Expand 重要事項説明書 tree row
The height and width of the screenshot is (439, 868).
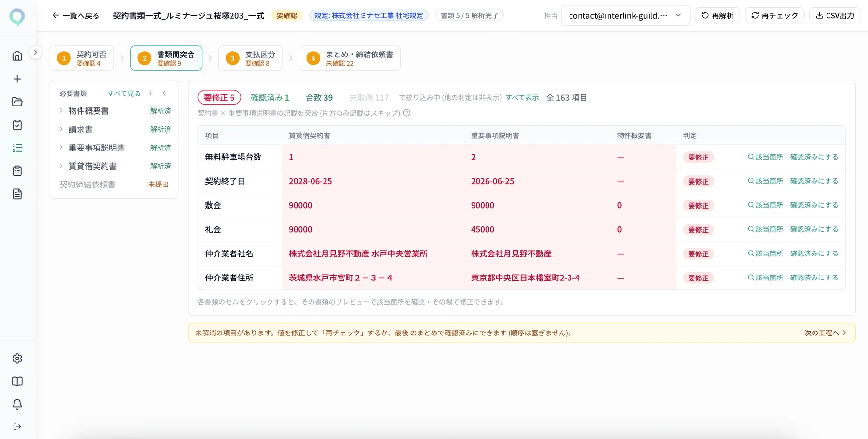[x=114, y=147]
